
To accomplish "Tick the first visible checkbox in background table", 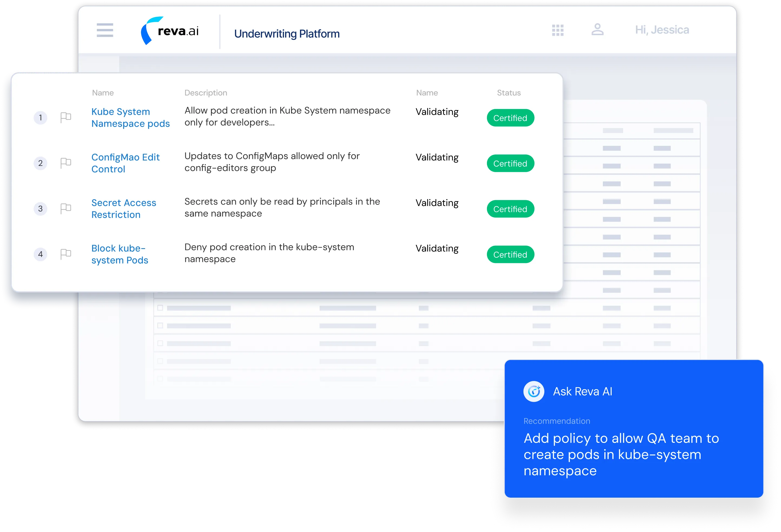I will pyautogui.click(x=160, y=308).
